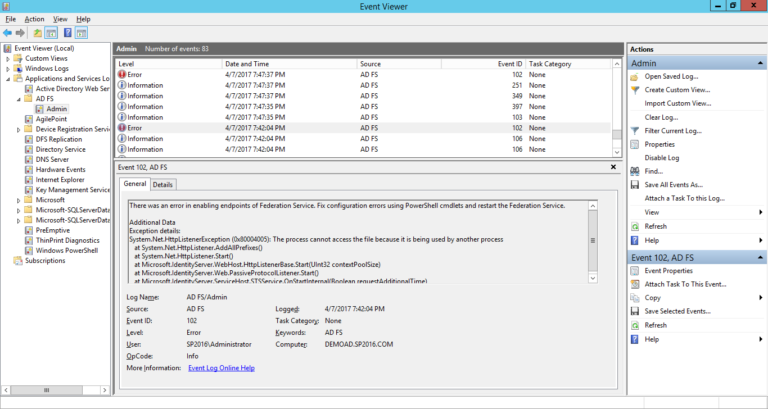Switch to the Details tab
The width and height of the screenshot is (768, 409).
163,185
